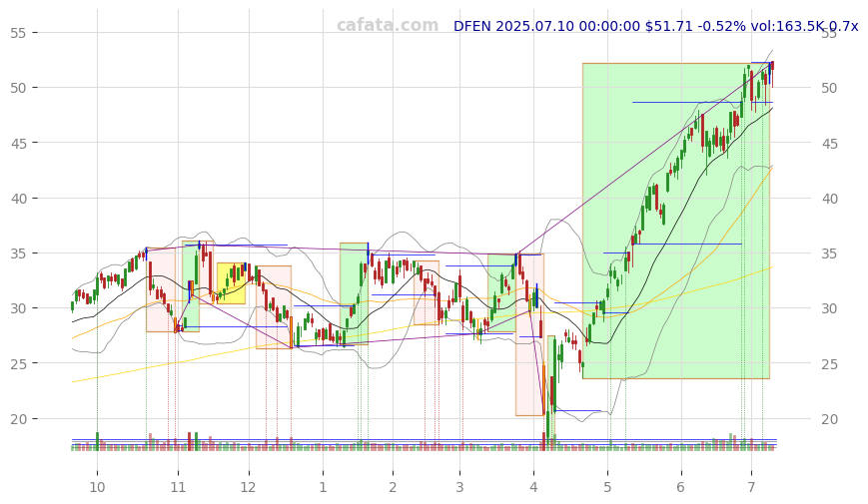The image size is (868, 504).
Task: Click the right axis label 35
Action: [829, 253]
